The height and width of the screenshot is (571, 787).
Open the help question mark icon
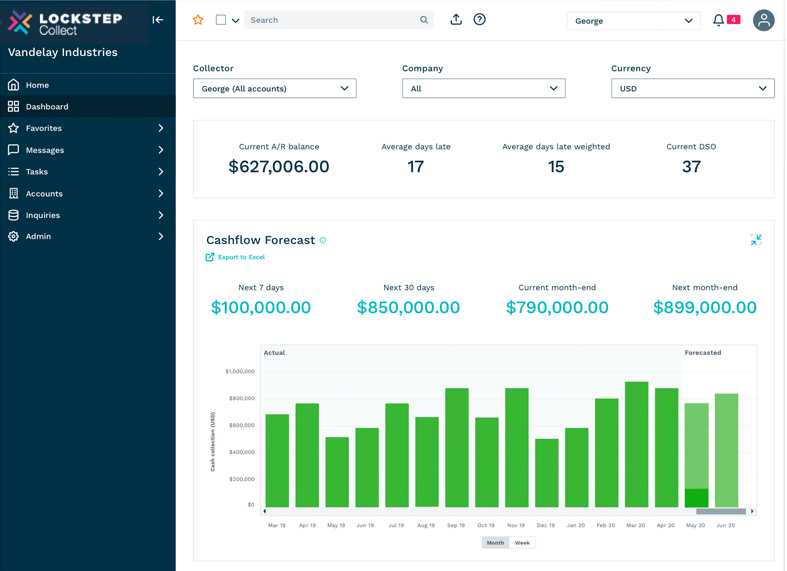(x=480, y=20)
